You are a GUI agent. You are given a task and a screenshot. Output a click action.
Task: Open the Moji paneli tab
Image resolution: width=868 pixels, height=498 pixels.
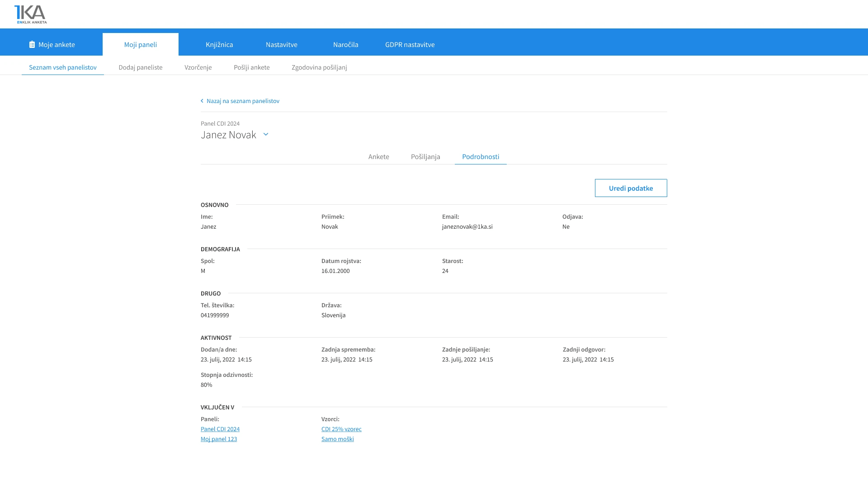(x=140, y=45)
